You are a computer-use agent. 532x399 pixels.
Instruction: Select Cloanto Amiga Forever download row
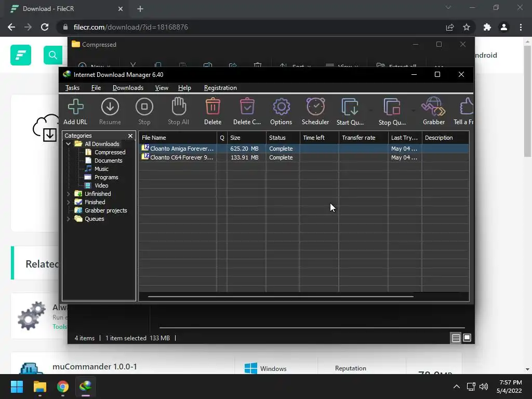[303, 149]
